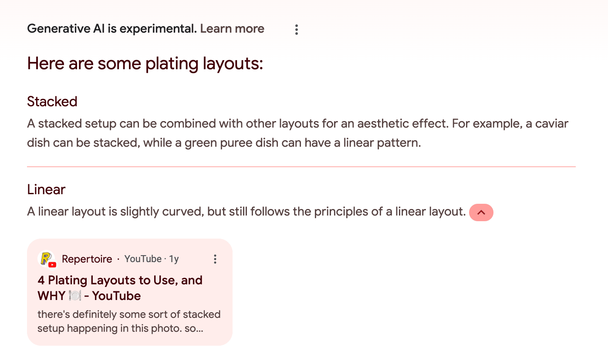The image size is (608, 364).
Task: Click the plate emoji in video title
Action: tap(75, 296)
